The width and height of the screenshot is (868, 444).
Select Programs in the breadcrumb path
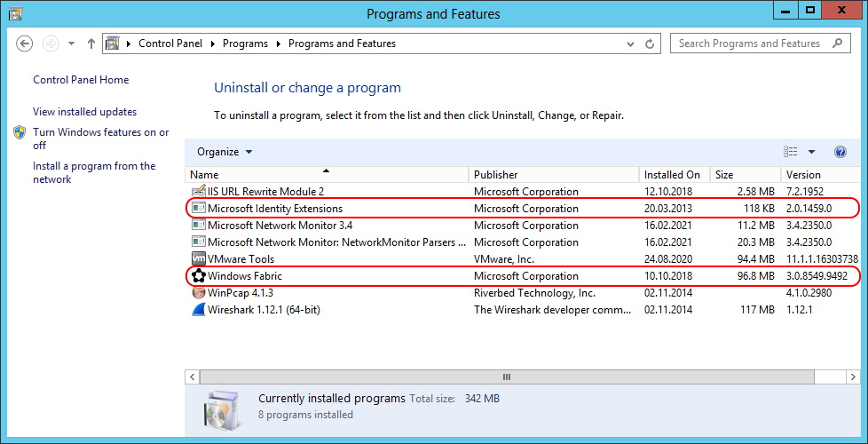(245, 44)
